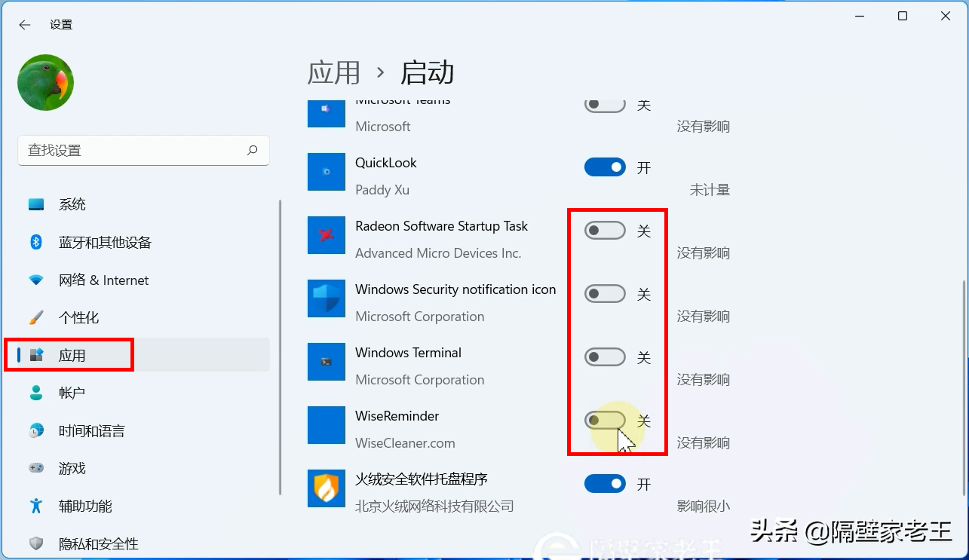
Task: Navigate to 应用 in the breadcrumb
Action: (x=334, y=72)
